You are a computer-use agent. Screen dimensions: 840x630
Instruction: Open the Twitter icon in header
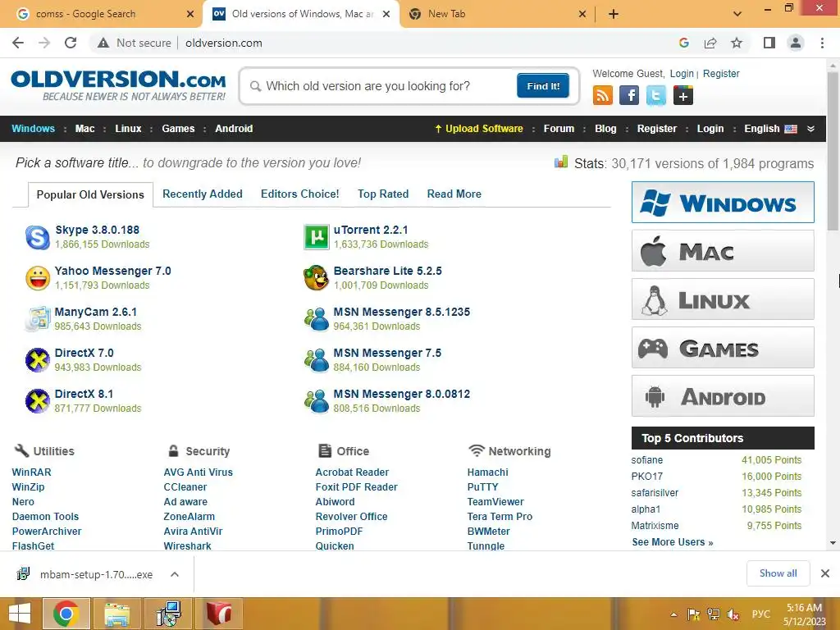tap(655, 95)
